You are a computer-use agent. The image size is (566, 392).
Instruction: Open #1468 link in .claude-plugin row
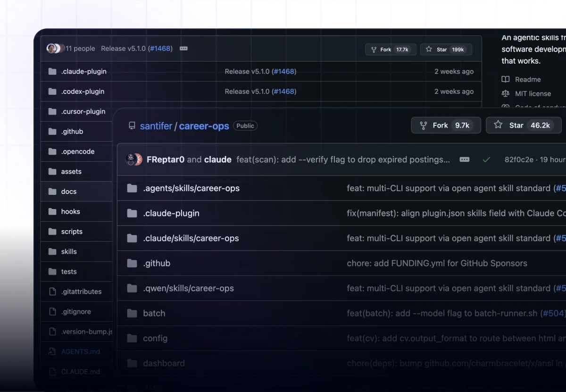284,72
